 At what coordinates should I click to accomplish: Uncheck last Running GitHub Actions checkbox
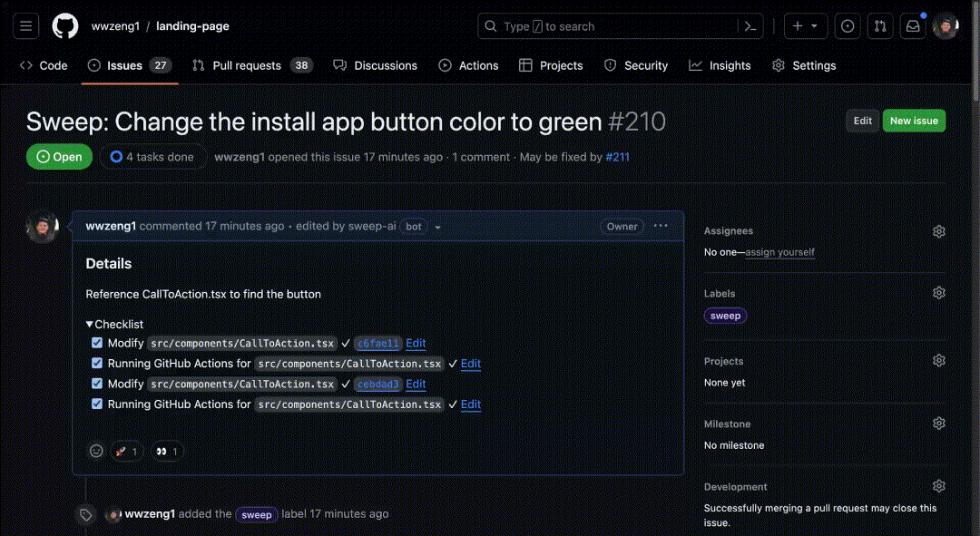tap(97, 404)
